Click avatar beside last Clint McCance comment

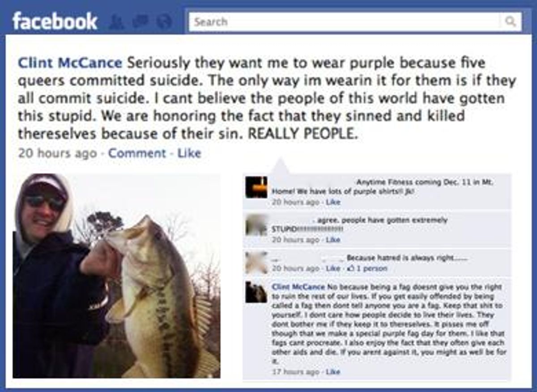click(x=256, y=292)
